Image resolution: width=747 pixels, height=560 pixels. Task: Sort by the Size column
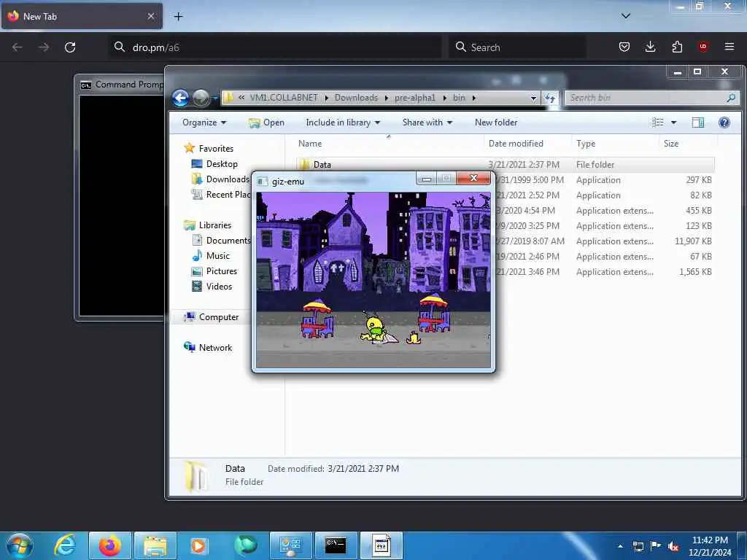click(x=687, y=144)
